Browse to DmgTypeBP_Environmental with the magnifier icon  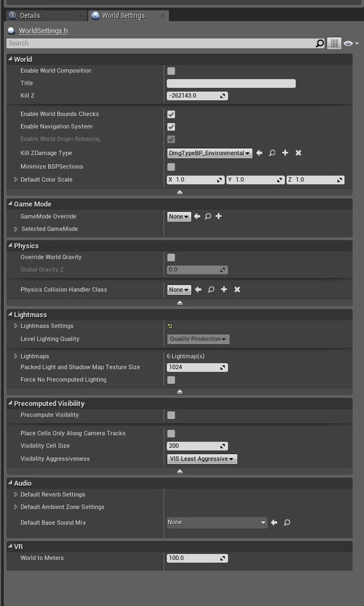pyautogui.click(x=273, y=153)
